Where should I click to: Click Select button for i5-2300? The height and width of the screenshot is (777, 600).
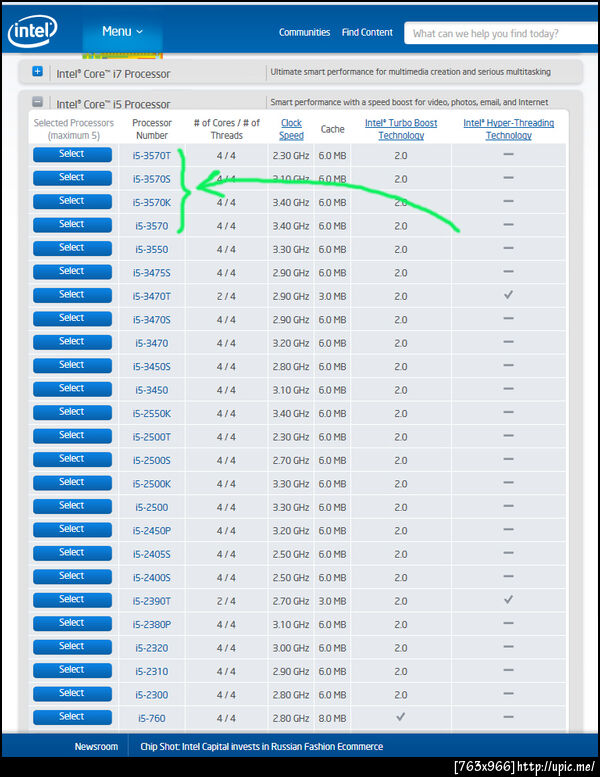[x=72, y=694]
